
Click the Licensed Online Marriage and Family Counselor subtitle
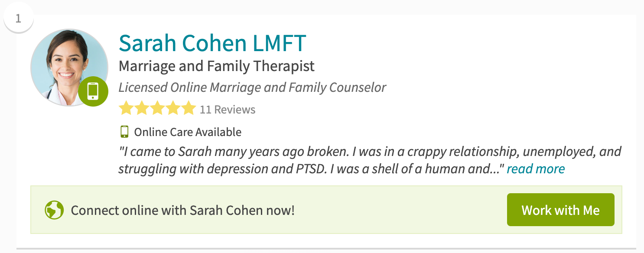252,88
